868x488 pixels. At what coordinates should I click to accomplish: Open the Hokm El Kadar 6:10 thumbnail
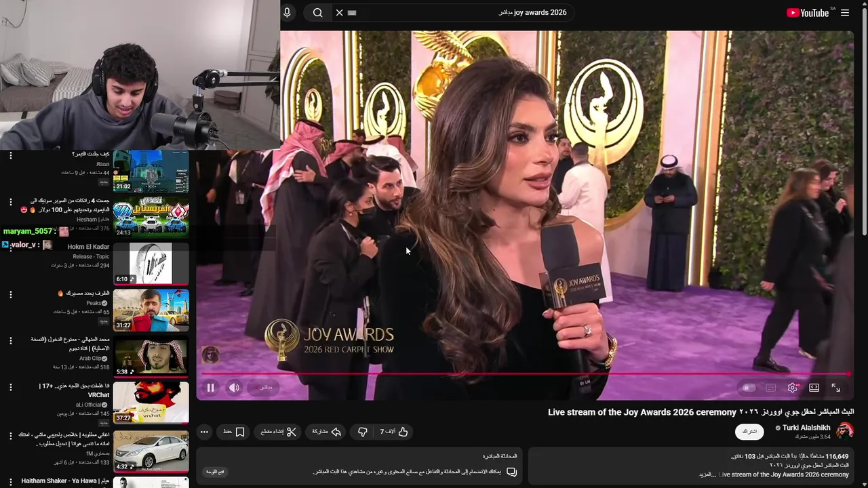[151, 263]
